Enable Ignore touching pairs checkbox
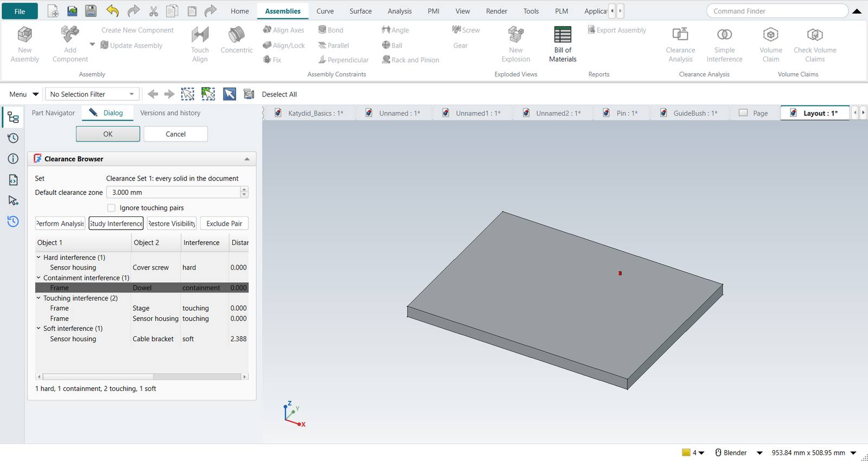 (111, 208)
